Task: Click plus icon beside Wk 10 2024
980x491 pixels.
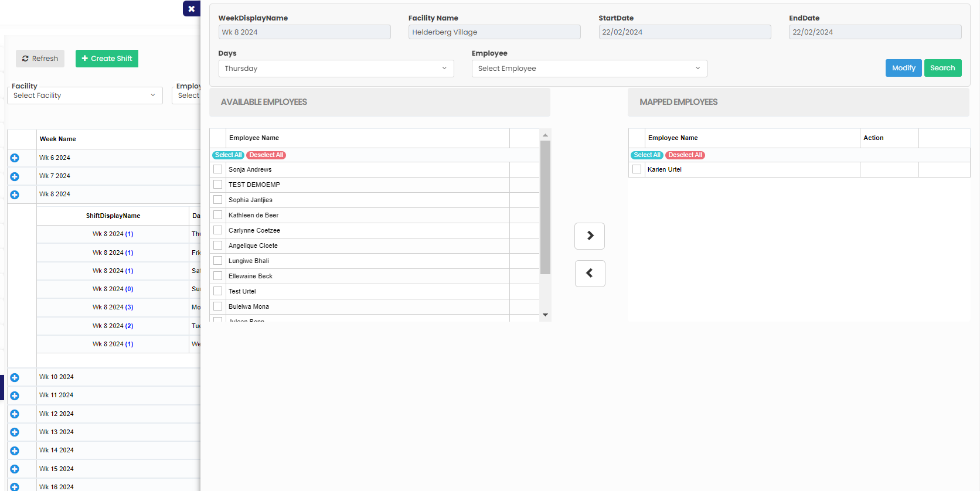Action: (15, 377)
